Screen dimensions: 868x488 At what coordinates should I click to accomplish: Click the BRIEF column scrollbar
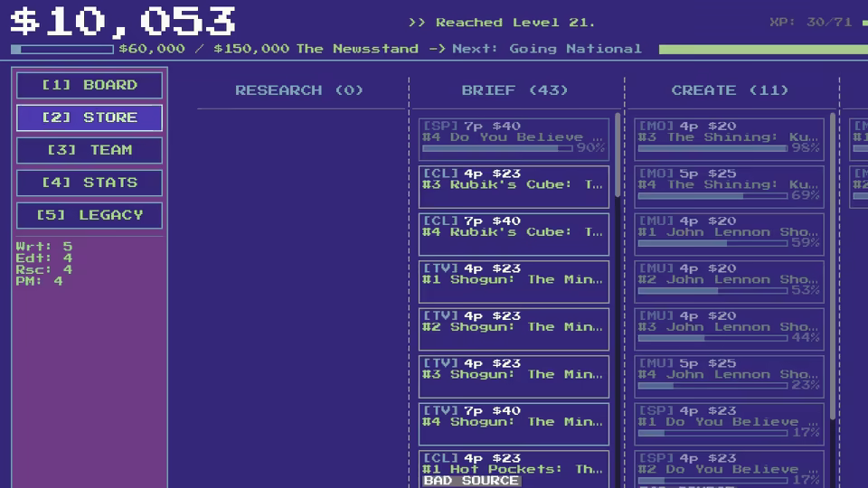tap(618, 155)
